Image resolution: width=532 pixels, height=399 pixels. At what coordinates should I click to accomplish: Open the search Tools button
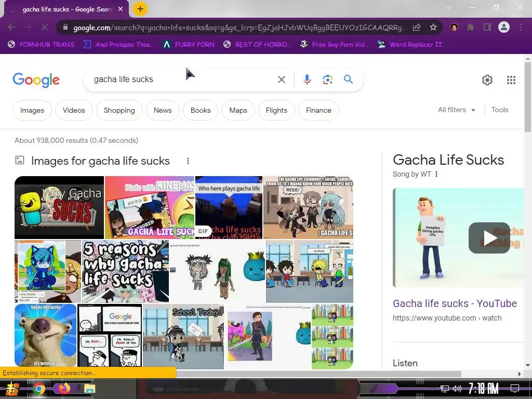pyautogui.click(x=500, y=110)
